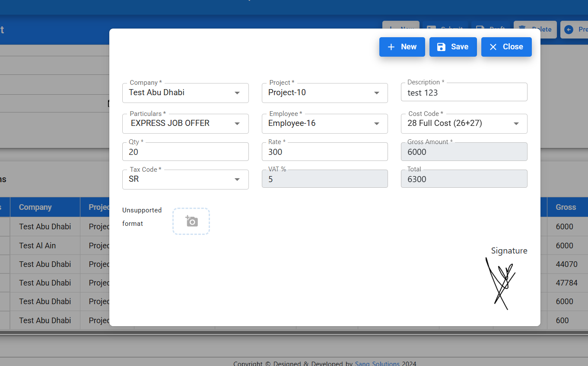
Task: Close the entry dialog
Action: click(506, 47)
